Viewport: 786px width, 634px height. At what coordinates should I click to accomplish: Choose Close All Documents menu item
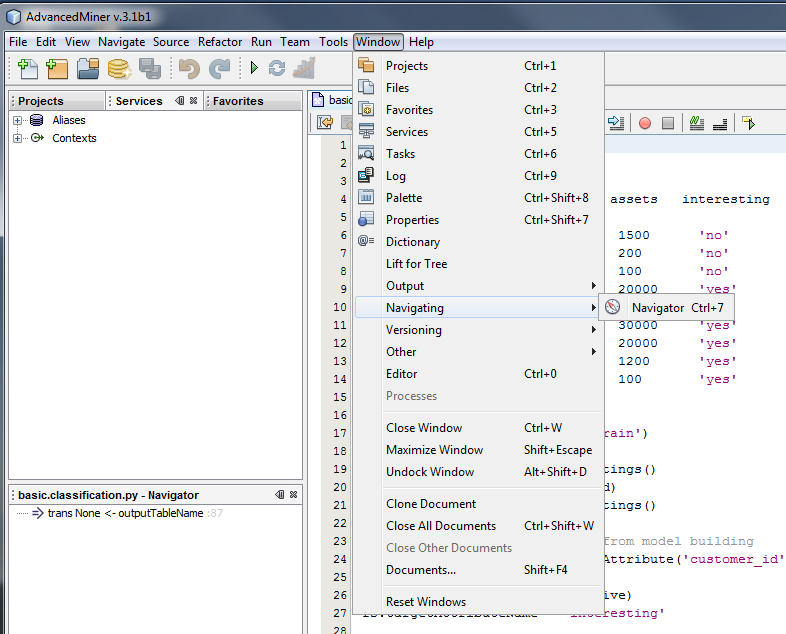point(479,526)
